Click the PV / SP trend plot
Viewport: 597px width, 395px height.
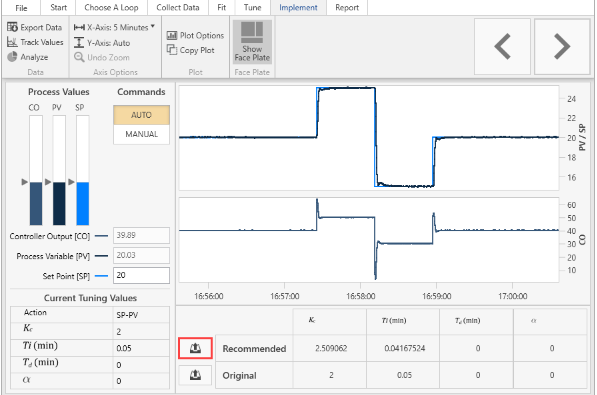369,138
